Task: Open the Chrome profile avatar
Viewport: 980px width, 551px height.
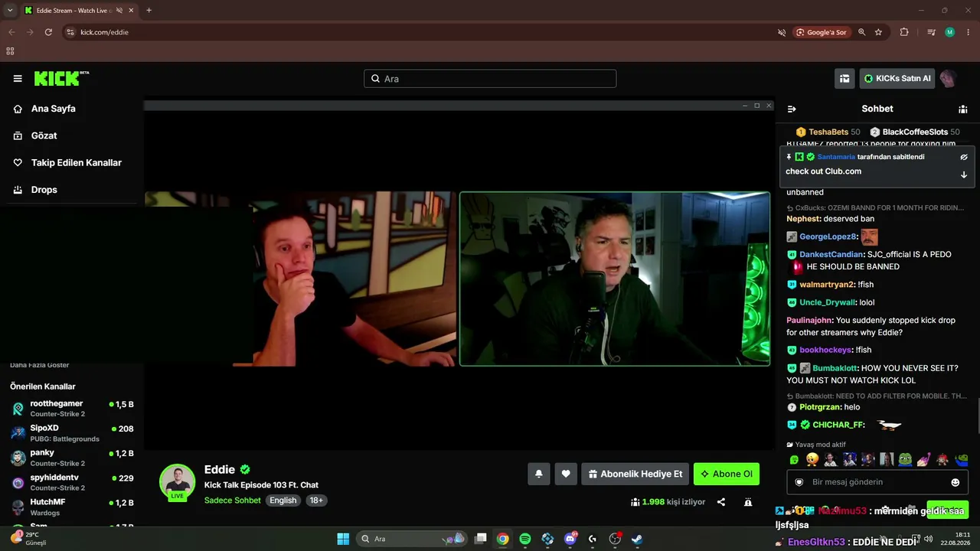Action: click(949, 32)
